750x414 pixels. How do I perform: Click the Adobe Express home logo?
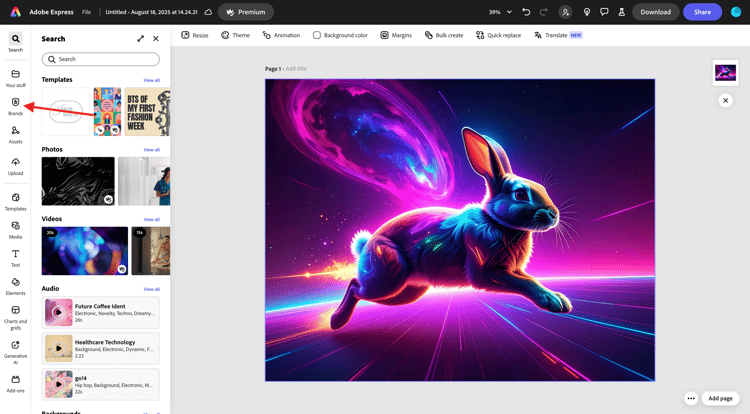pos(15,12)
